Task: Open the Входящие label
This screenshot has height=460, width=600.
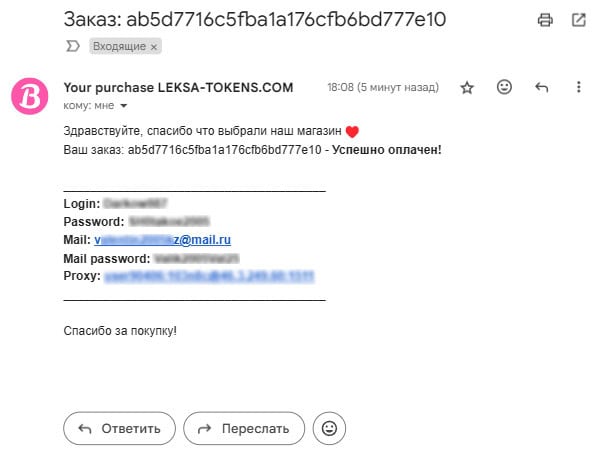Action: (x=119, y=47)
